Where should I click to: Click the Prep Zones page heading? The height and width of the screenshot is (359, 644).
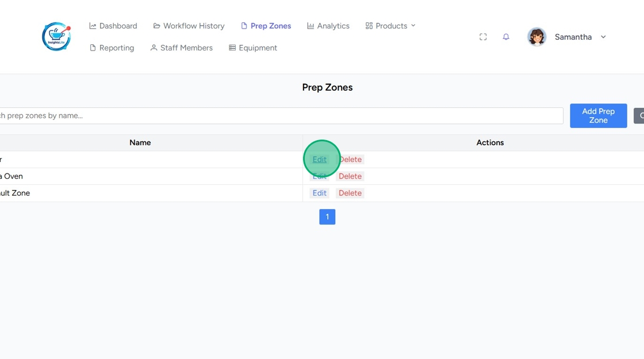(327, 87)
